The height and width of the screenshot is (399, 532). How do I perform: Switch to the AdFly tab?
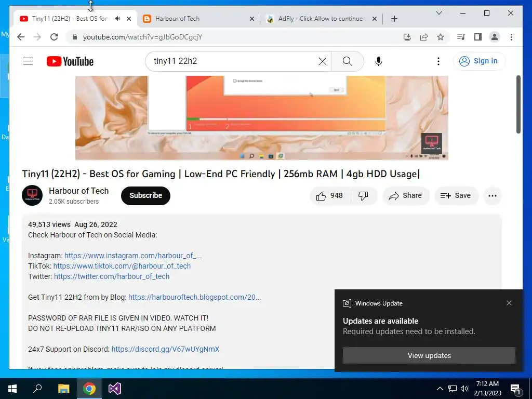(x=320, y=19)
